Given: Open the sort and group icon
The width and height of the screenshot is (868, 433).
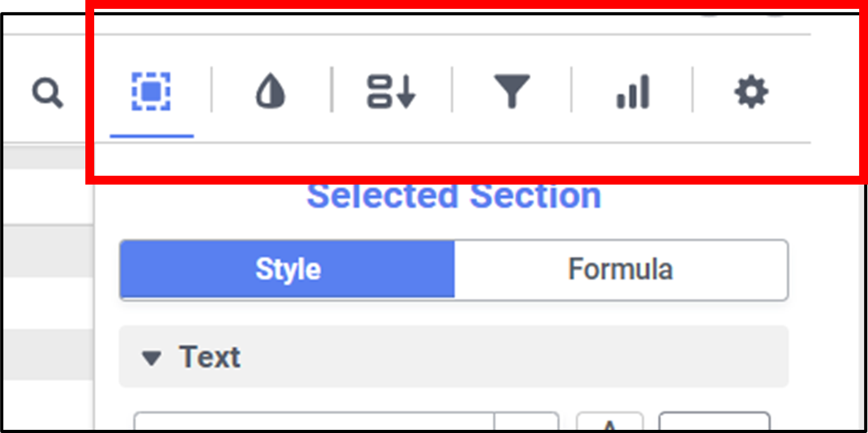Looking at the screenshot, I should tap(391, 92).
